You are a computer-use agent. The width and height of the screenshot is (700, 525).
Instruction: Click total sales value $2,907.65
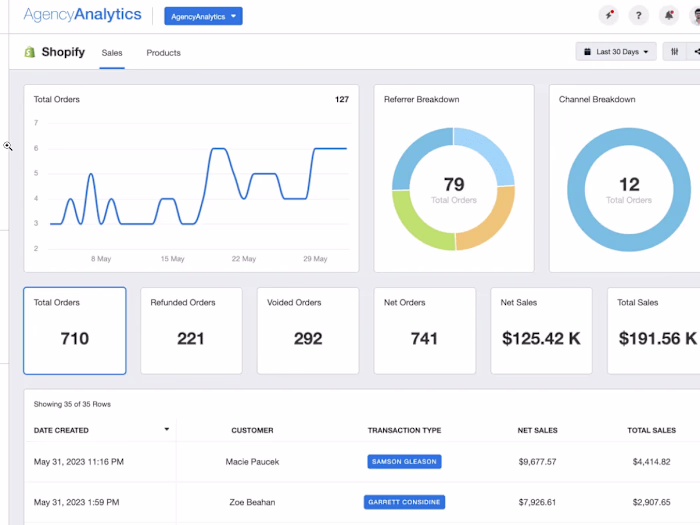point(651,502)
